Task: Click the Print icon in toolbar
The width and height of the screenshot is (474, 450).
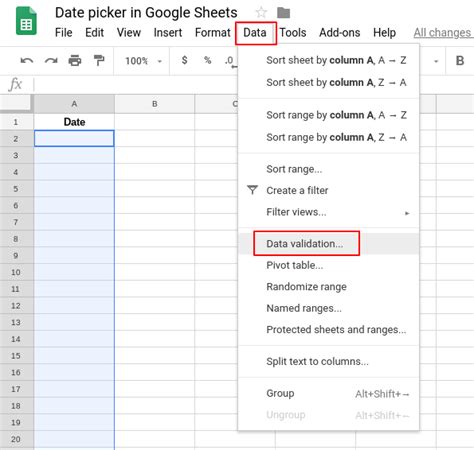Action: coord(75,61)
